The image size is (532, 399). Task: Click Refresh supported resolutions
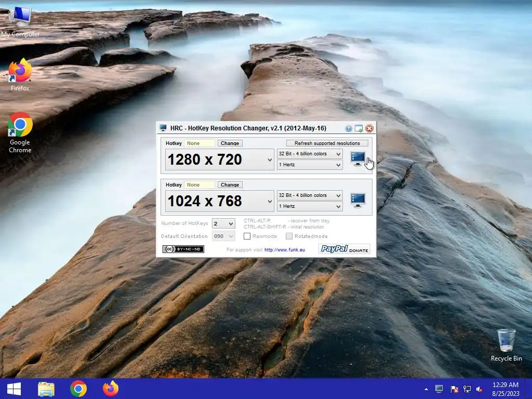point(327,143)
